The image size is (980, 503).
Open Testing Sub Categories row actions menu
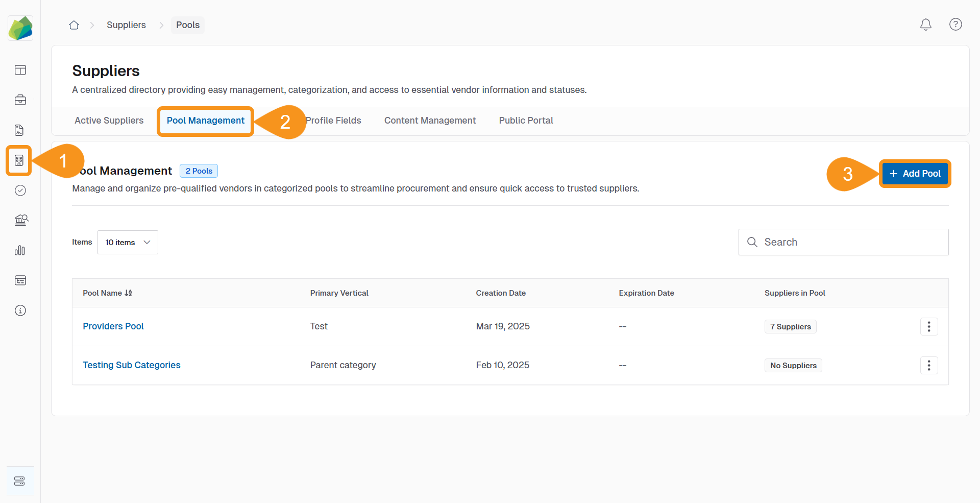pyautogui.click(x=928, y=365)
